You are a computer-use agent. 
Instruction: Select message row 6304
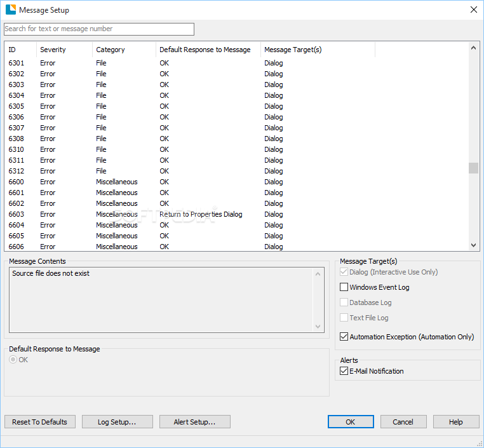236,95
